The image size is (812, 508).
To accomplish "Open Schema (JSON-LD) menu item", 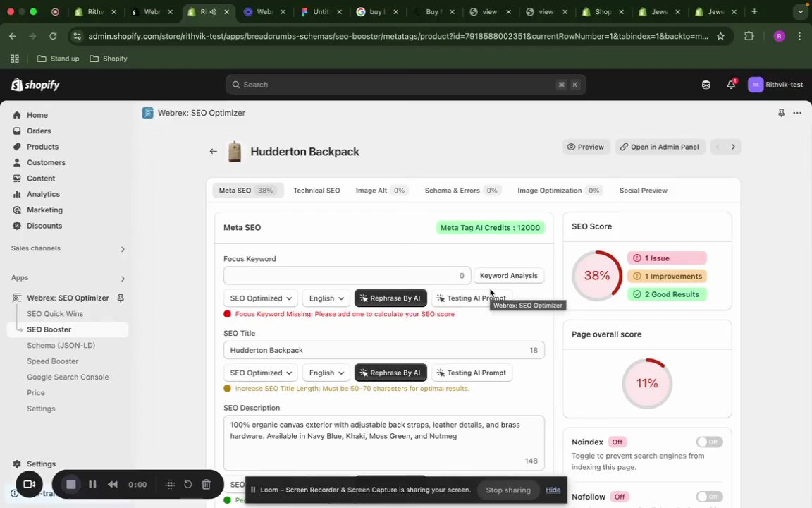I will 61,345.
